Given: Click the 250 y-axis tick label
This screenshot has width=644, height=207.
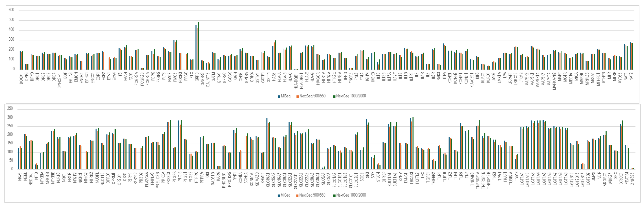Looking at the screenshot, I should click(10, 126).
